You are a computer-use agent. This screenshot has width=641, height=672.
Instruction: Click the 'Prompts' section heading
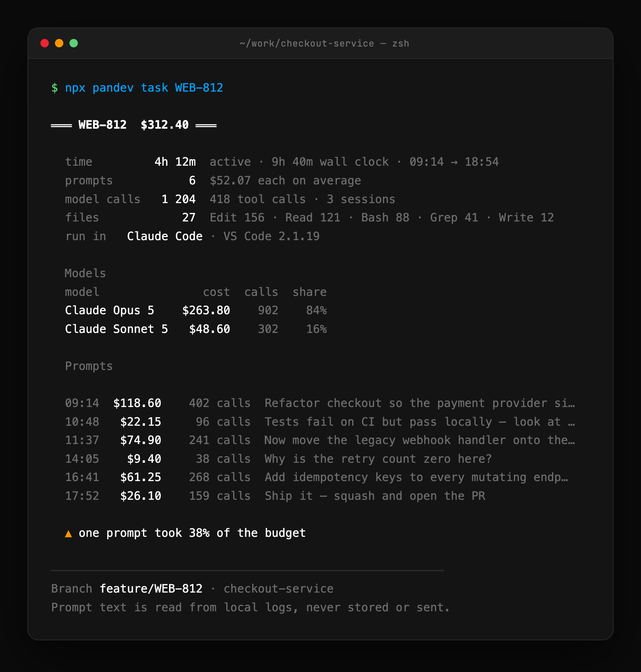click(89, 366)
